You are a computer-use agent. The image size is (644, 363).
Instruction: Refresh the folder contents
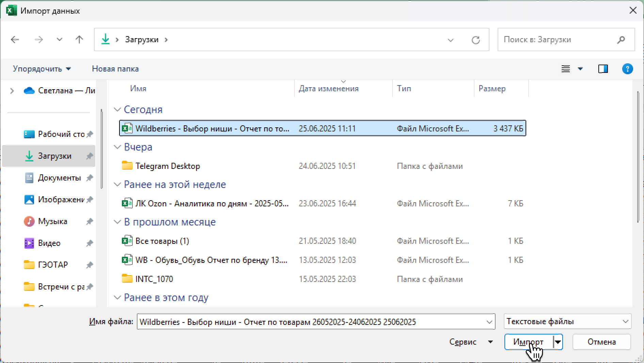pos(476,40)
